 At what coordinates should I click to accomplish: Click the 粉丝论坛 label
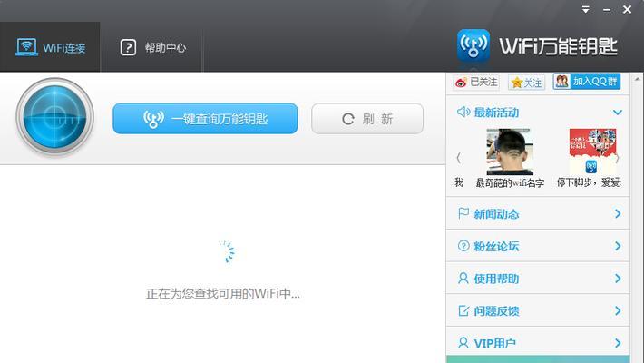pos(496,246)
